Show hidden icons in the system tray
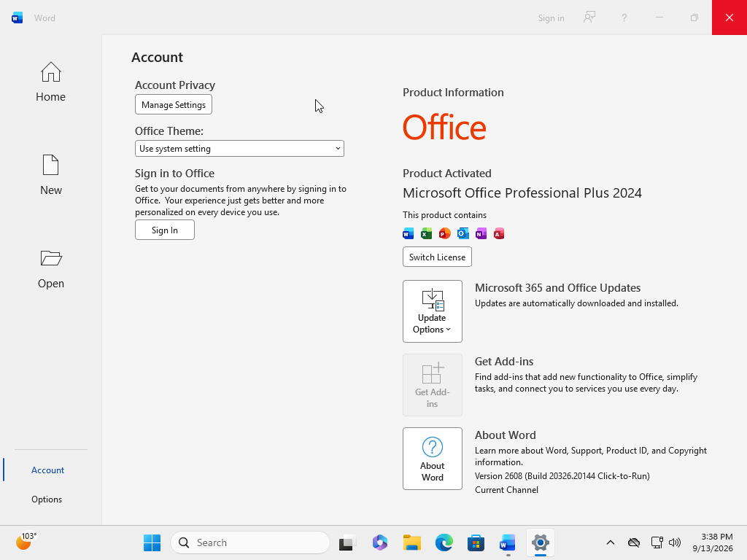 tap(611, 542)
